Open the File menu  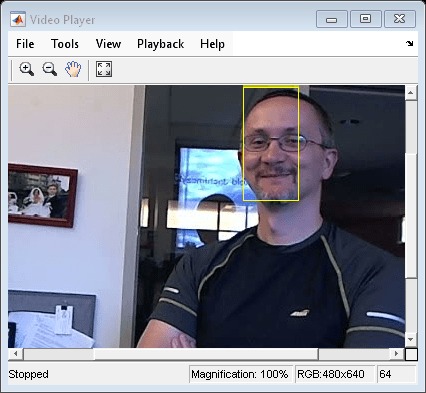25,44
